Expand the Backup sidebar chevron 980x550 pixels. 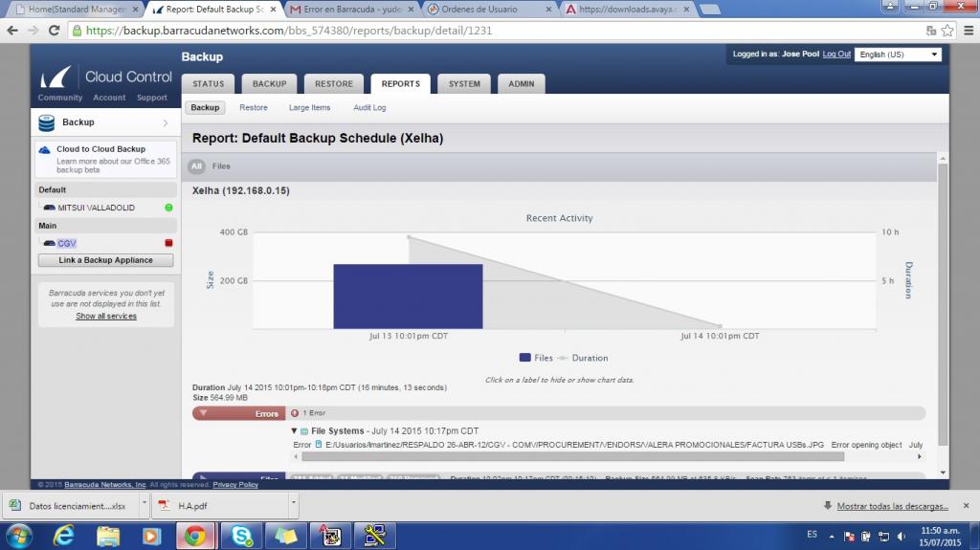(x=166, y=123)
